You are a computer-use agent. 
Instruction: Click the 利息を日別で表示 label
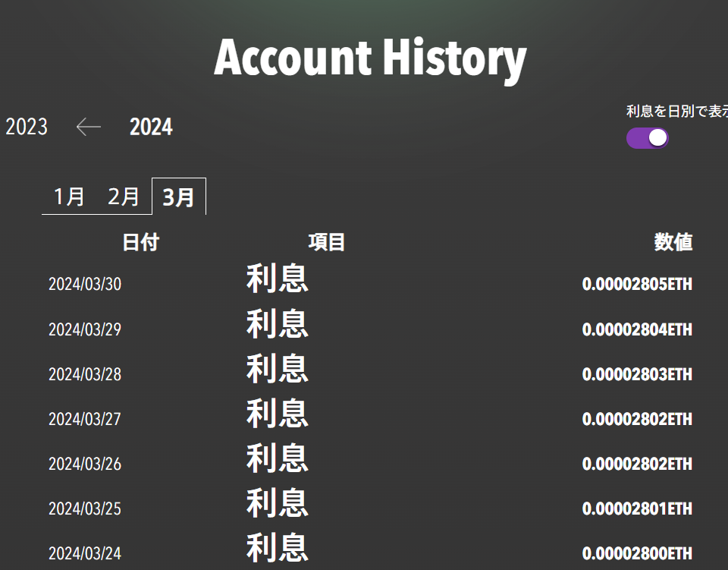pyautogui.click(x=677, y=111)
